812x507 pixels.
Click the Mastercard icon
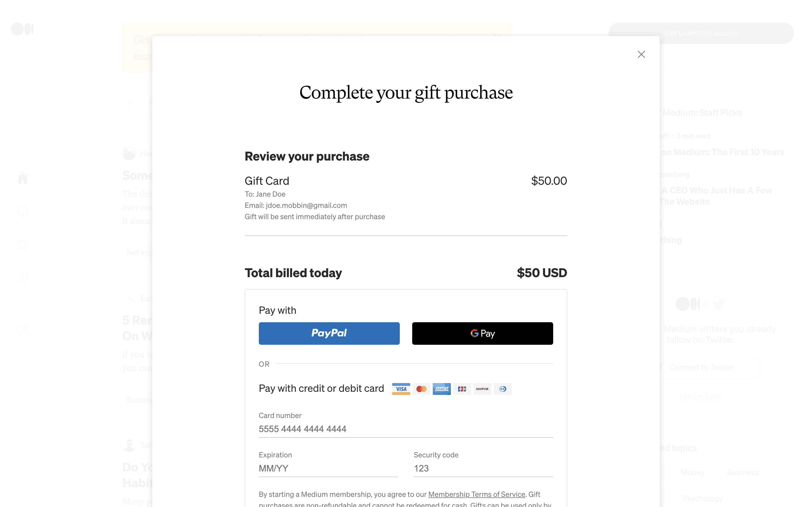pyautogui.click(x=421, y=389)
